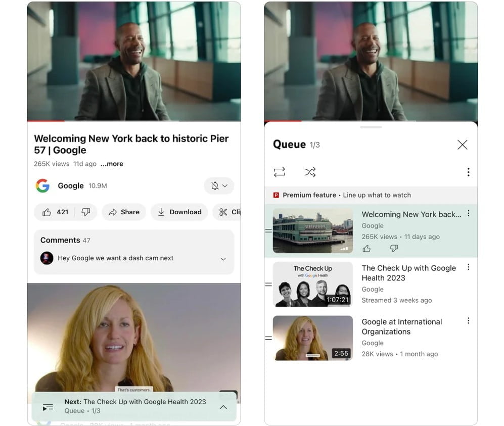Screen dimensions: 504x426
Task: Open queue options three-dot menu
Action: click(468, 172)
